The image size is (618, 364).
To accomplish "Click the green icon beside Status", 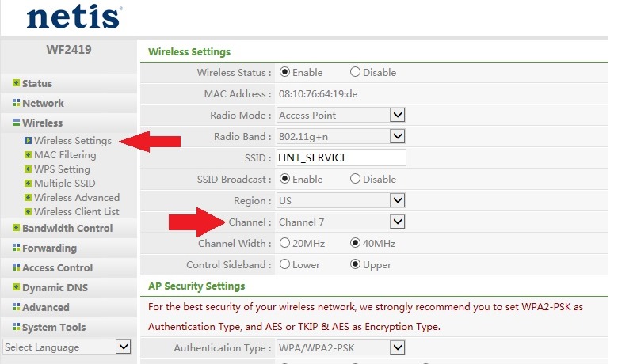I will coord(16,83).
